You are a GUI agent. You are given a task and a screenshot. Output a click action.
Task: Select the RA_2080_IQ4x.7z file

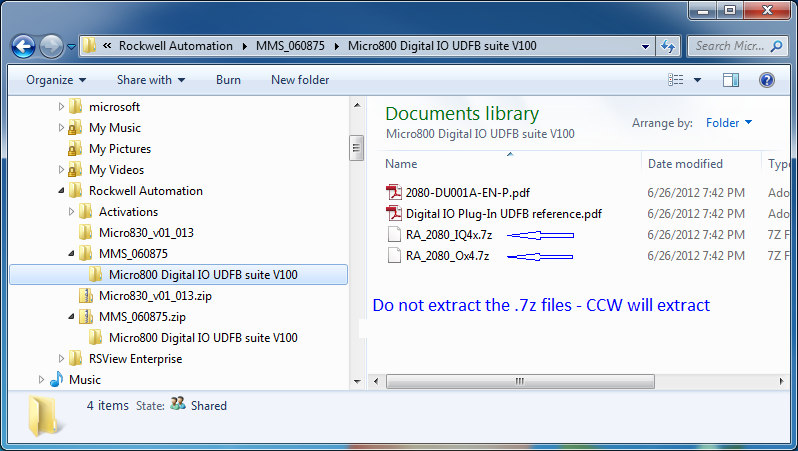click(x=447, y=234)
